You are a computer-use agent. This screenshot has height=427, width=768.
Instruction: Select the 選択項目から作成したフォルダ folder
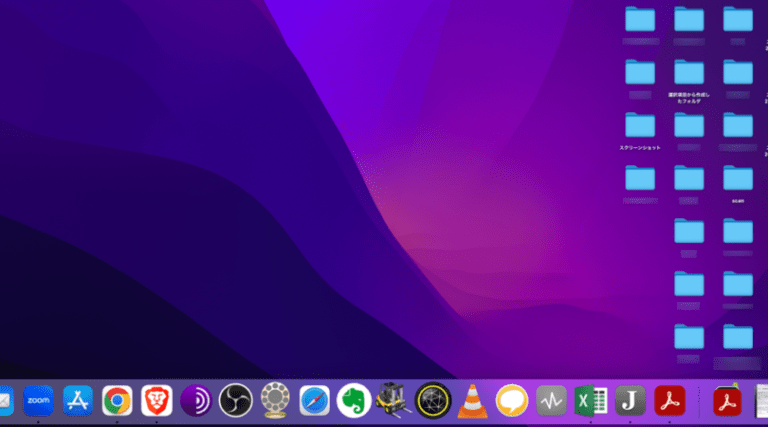(689, 73)
